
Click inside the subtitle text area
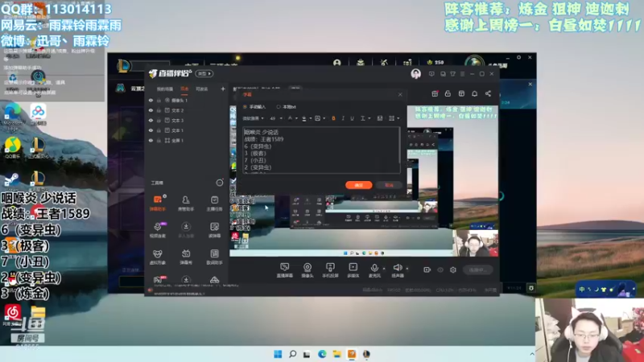[321, 150]
